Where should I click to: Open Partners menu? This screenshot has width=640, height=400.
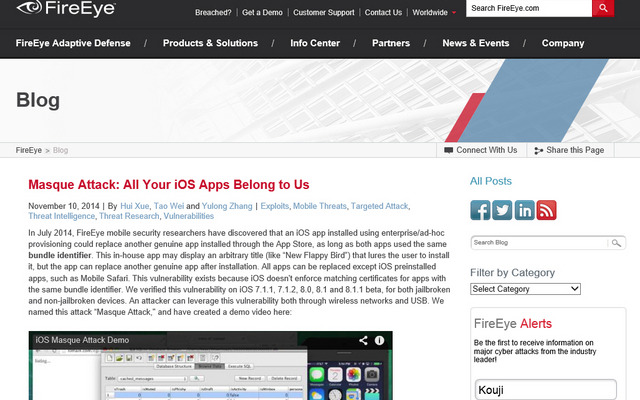click(391, 43)
